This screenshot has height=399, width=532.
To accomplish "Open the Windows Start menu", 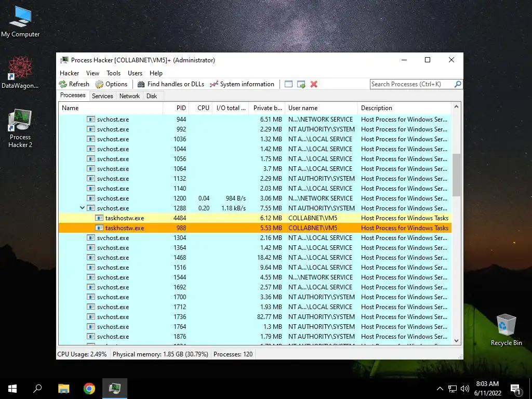I will click(x=12, y=389).
